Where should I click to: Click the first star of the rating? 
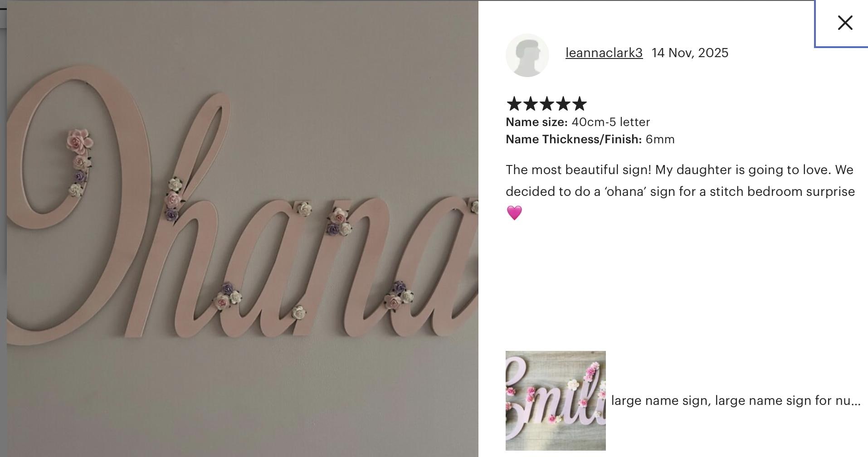click(x=514, y=104)
